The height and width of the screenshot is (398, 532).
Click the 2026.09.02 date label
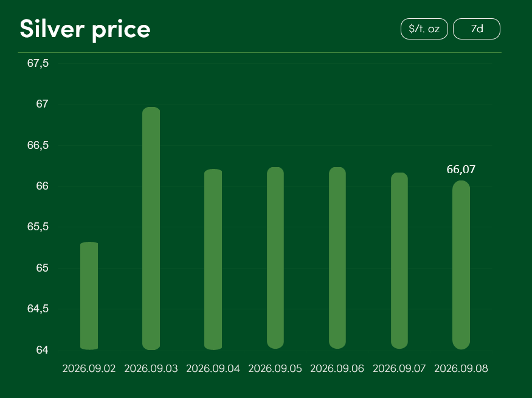[x=89, y=368]
